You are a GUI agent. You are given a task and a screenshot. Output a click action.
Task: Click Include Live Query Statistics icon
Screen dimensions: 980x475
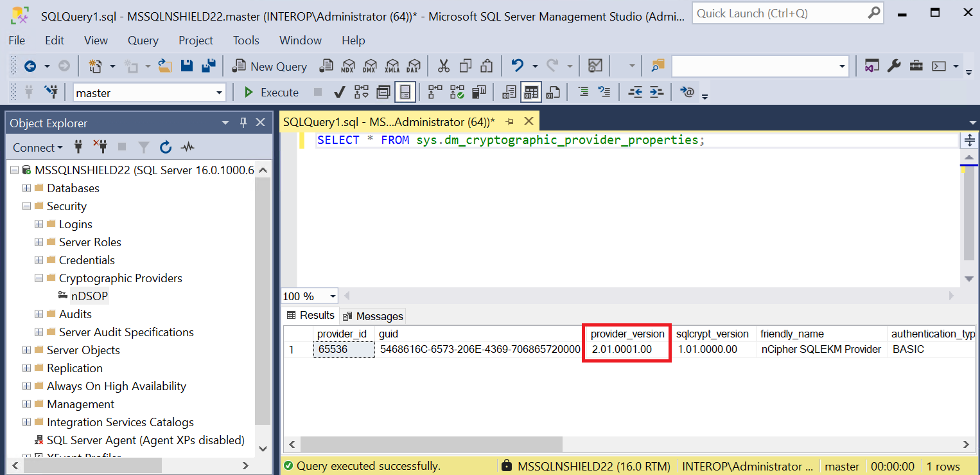point(457,92)
